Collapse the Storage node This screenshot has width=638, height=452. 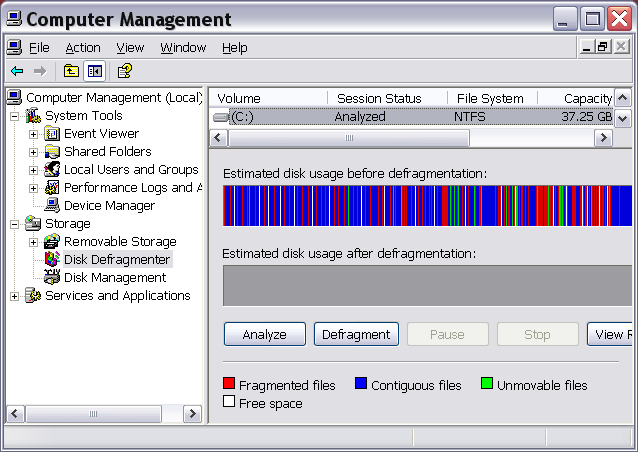tap(14, 224)
